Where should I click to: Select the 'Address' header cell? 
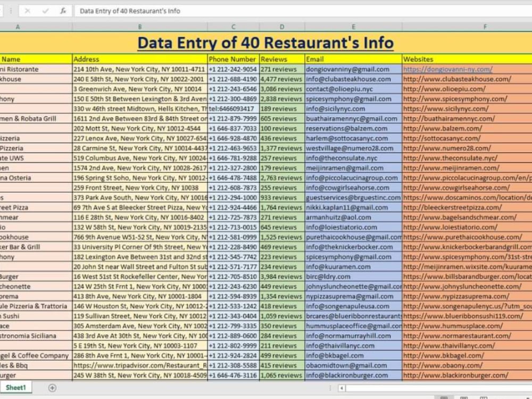(140, 59)
